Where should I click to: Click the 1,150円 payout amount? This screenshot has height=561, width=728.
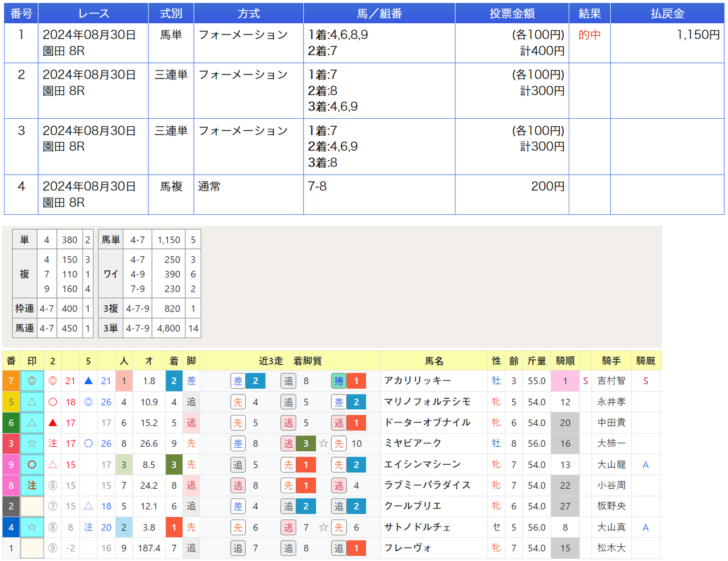click(698, 35)
